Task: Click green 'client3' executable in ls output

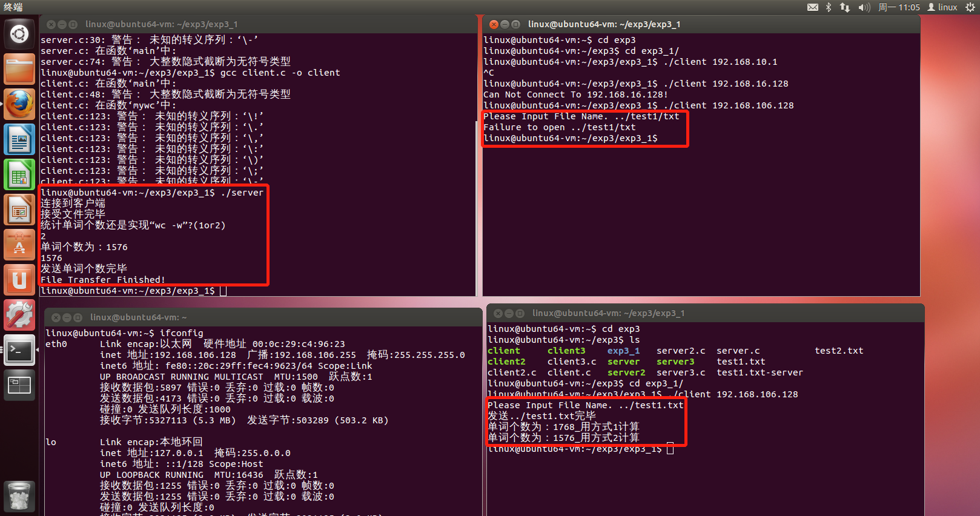Action: (x=566, y=351)
